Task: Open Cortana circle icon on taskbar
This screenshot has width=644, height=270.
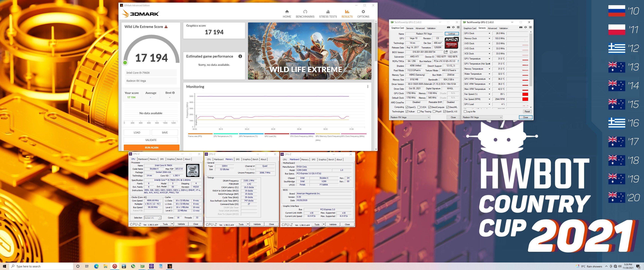Action: point(78,266)
